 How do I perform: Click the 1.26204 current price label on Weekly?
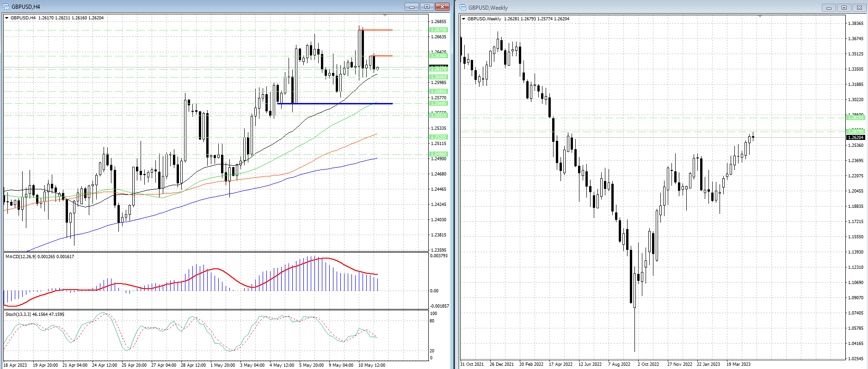pos(856,138)
